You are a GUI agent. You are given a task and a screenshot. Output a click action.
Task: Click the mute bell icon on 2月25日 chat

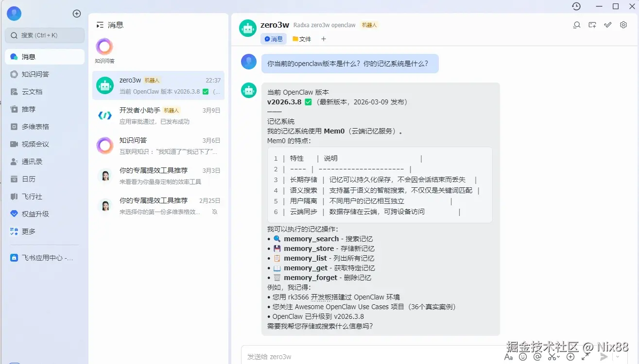215,212
